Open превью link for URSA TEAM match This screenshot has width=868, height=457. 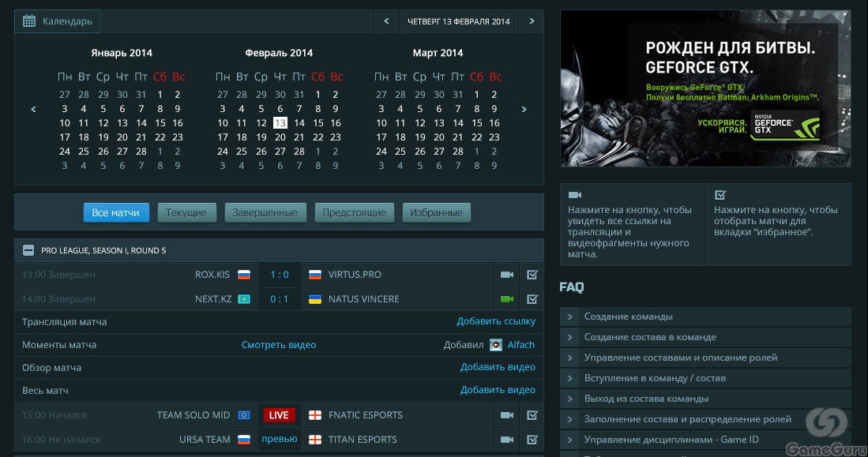tap(279, 439)
